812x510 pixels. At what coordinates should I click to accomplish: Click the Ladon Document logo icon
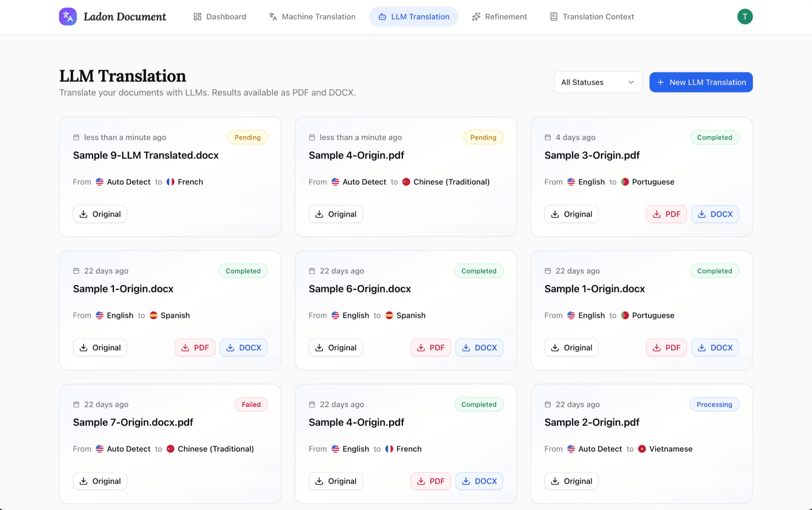(x=68, y=17)
